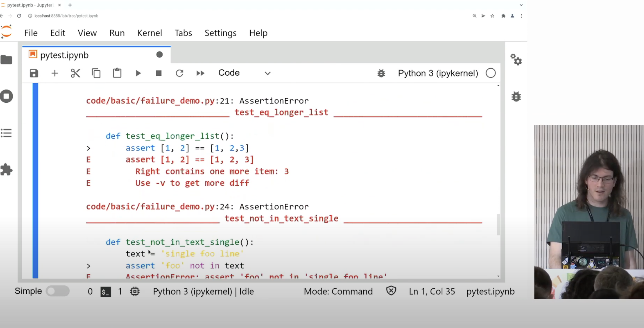Click Python 3 (ipykernel) | Idle status text

point(203,291)
